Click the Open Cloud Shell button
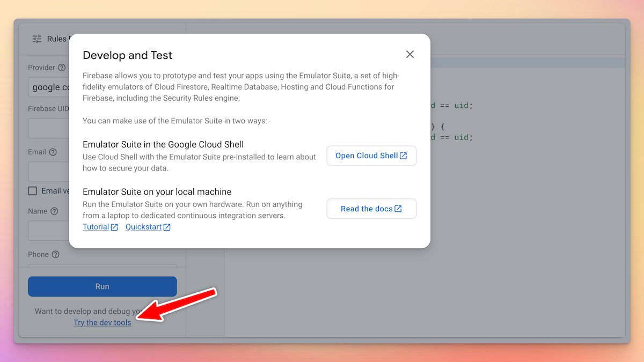Screen dimensions: 644x362 click(371, 156)
